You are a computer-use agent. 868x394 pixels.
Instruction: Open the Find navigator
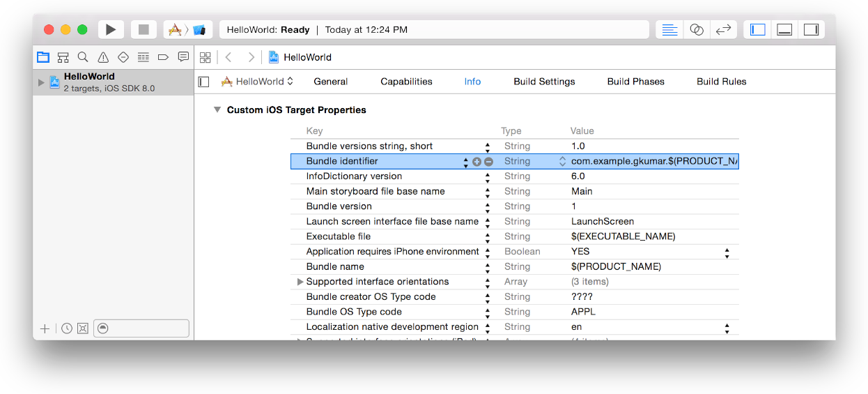point(83,57)
